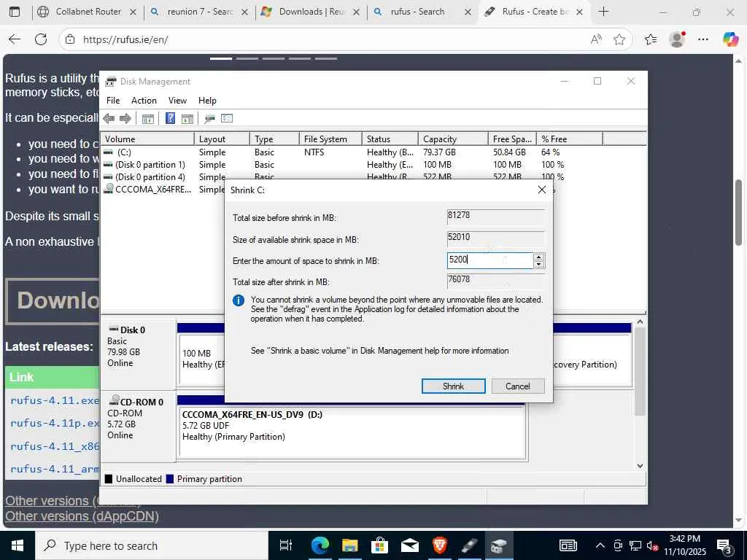Increase shrink amount with up spinner
The image size is (747, 560).
[538, 257]
